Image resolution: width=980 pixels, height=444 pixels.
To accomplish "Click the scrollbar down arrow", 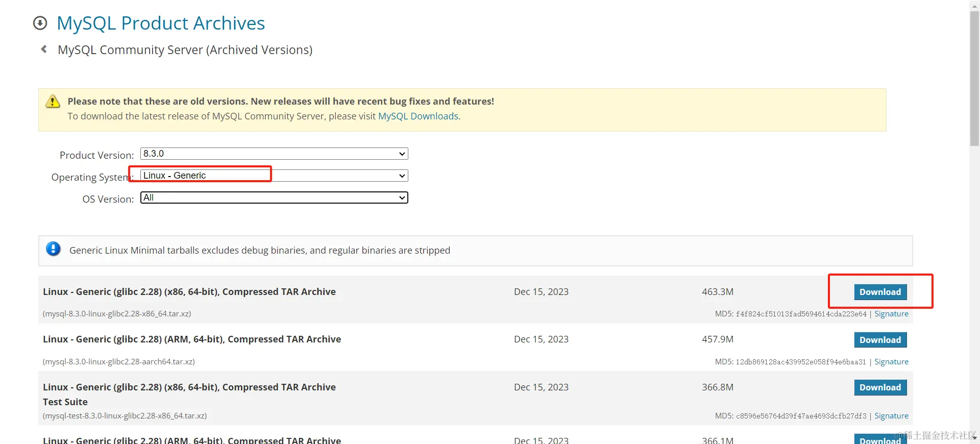I will [x=974, y=437].
